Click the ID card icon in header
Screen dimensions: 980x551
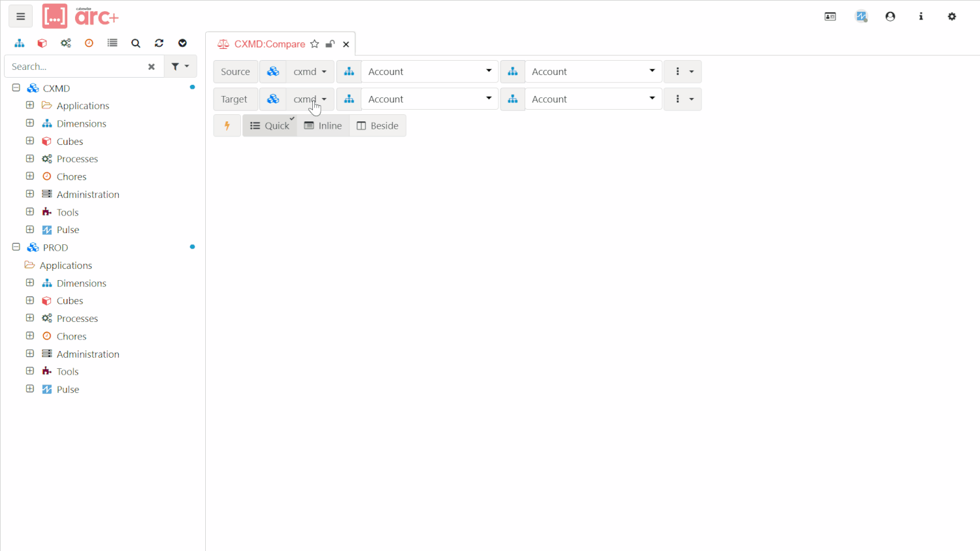pos(830,16)
